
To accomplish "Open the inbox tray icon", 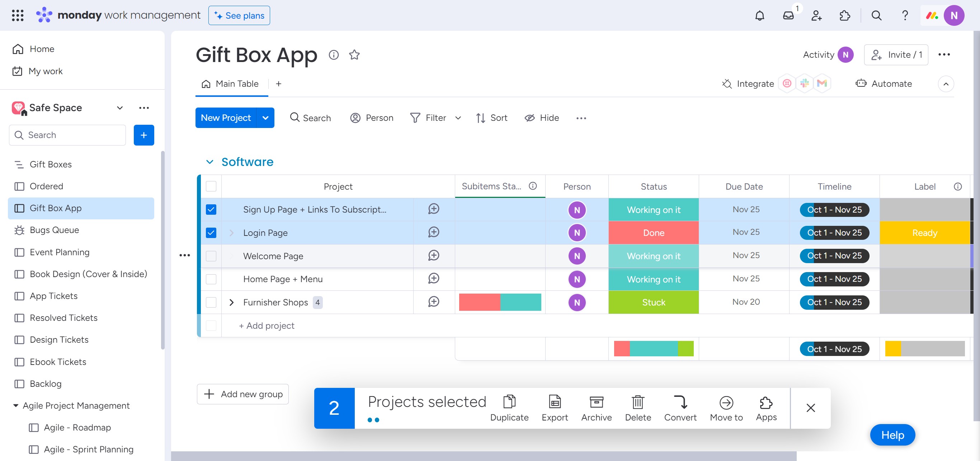I will (788, 15).
